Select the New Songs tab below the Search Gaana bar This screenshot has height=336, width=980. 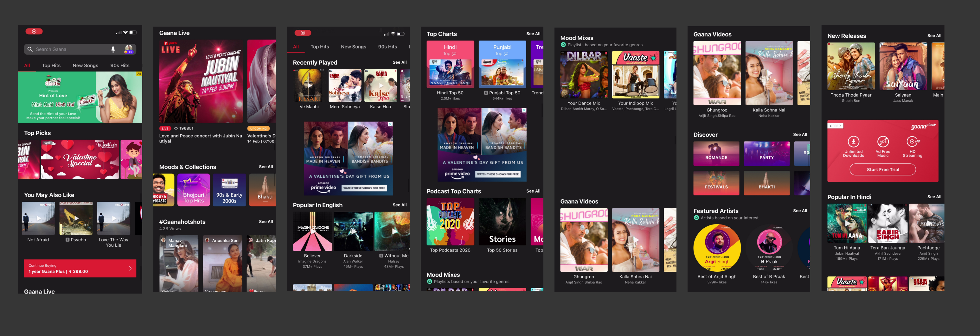pyautogui.click(x=85, y=65)
